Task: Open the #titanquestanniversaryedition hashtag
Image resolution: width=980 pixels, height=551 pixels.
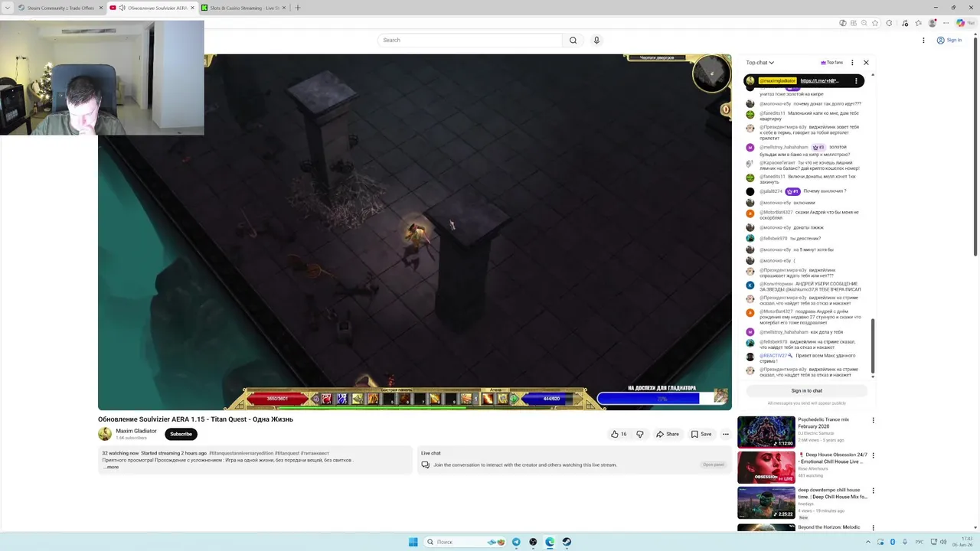Action: point(241,453)
